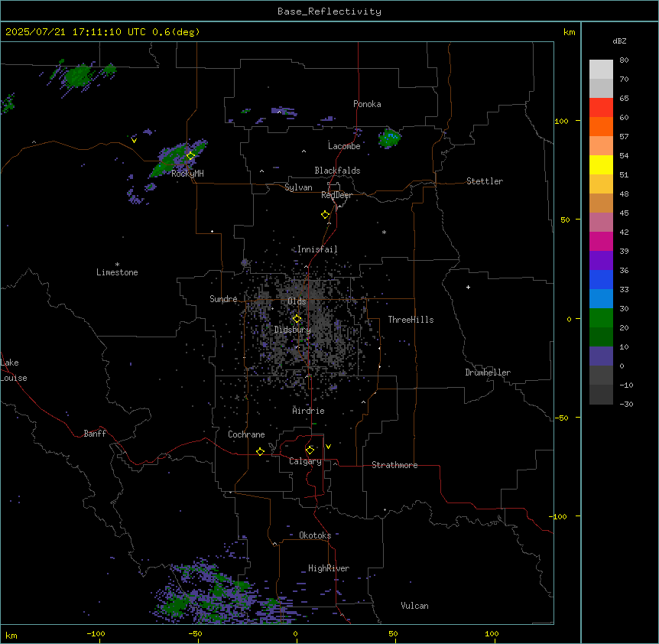Select the yellow diamond marker below Cochrane

point(260,451)
